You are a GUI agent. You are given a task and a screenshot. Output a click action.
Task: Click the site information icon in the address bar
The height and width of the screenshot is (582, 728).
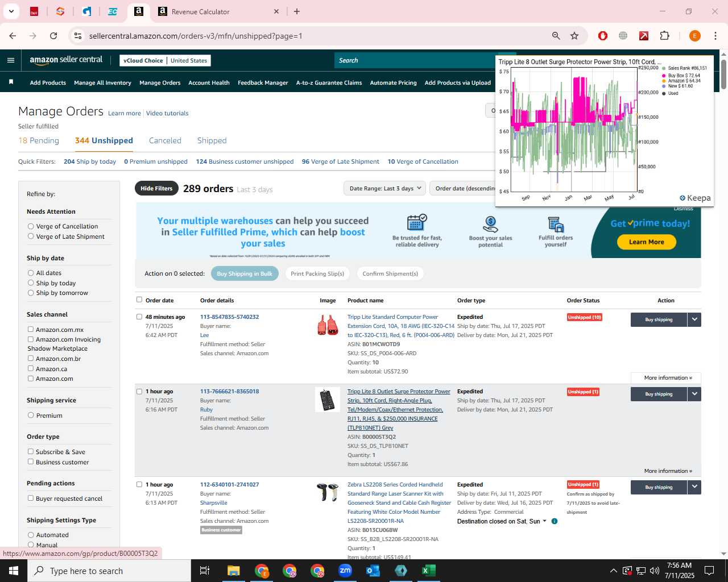click(x=78, y=36)
